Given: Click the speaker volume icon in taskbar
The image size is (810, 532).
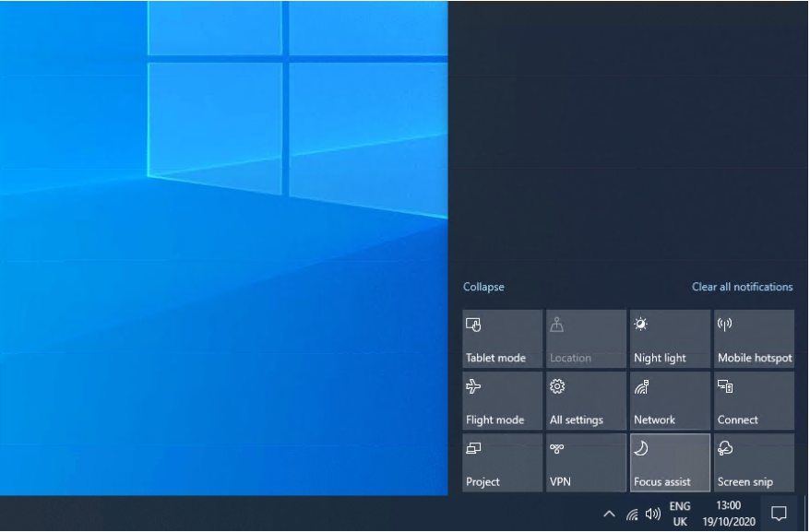Looking at the screenshot, I should [653, 514].
